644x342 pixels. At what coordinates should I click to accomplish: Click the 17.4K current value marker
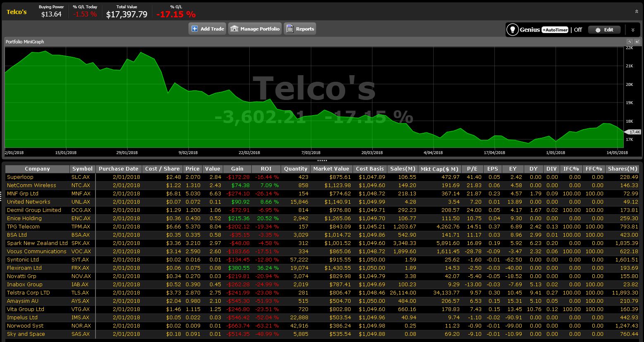pyautogui.click(x=633, y=132)
